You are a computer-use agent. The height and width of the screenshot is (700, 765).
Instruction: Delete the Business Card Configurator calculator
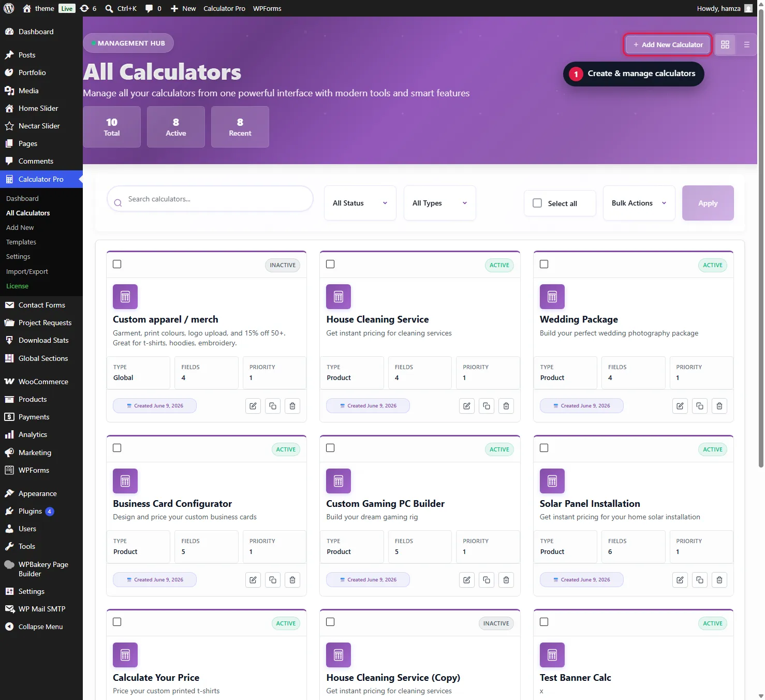tap(292, 580)
